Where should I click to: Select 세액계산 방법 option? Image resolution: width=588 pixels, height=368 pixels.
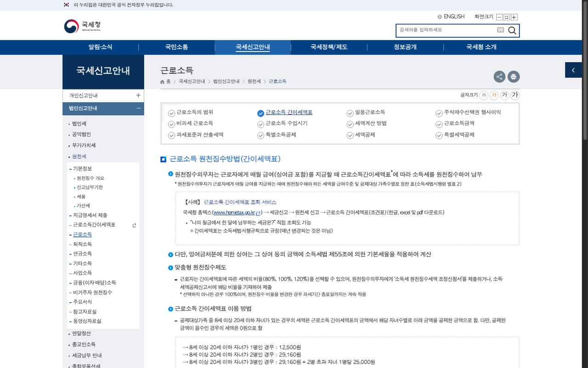click(367, 123)
